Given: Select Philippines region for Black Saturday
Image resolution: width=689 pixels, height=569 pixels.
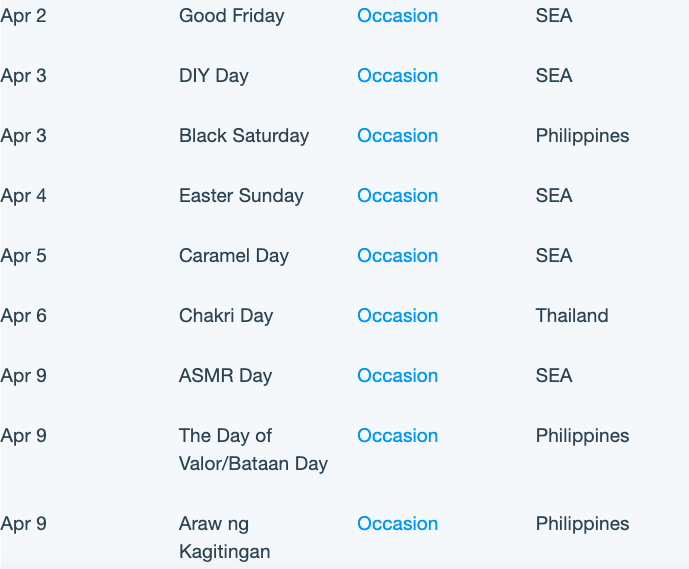Looking at the screenshot, I should pos(582,136).
